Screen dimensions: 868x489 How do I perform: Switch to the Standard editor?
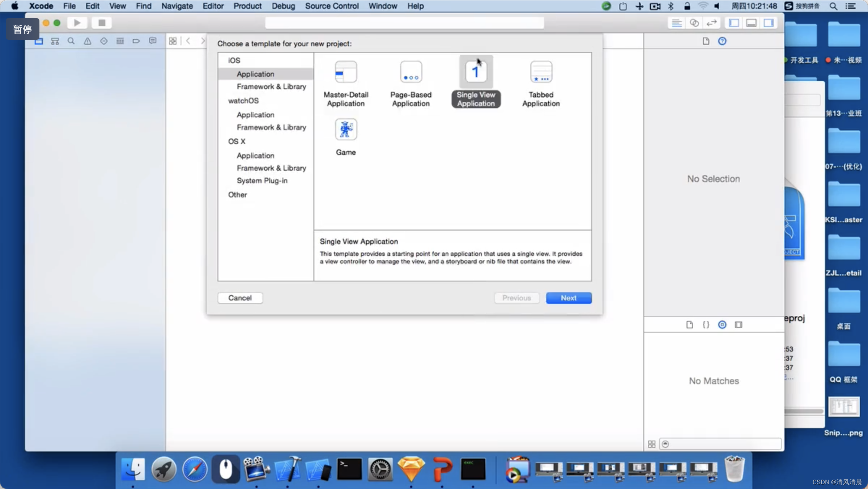click(x=676, y=23)
